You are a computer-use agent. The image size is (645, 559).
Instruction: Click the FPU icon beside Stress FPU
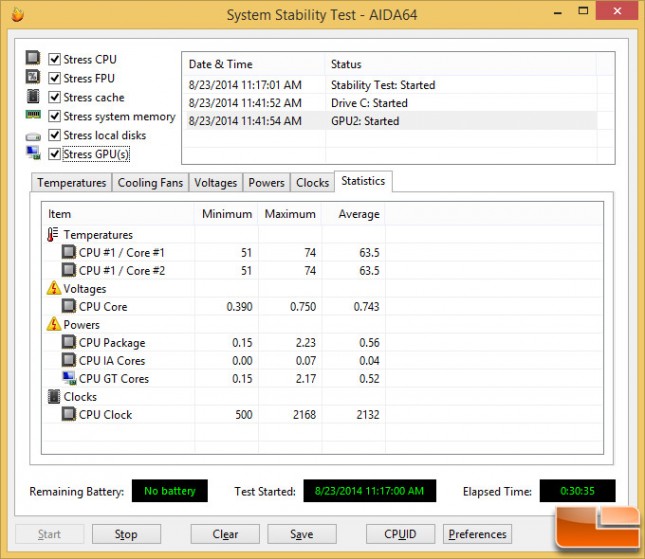33,77
